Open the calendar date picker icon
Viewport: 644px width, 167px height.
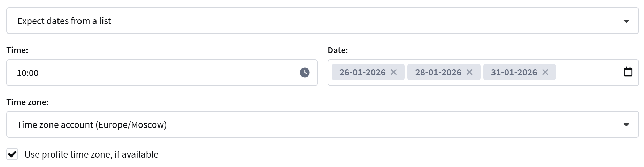pyautogui.click(x=628, y=72)
